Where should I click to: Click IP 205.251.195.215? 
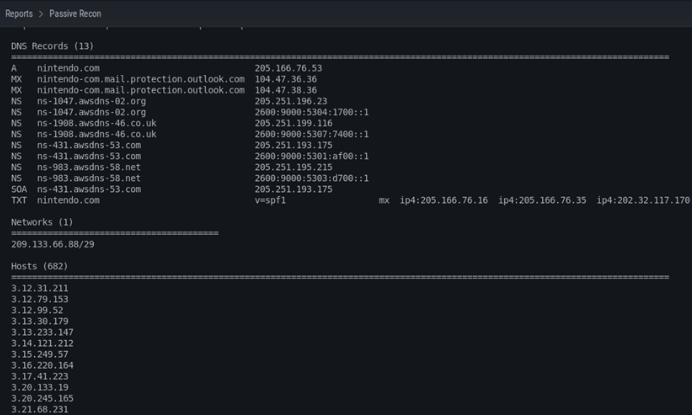pyautogui.click(x=293, y=167)
